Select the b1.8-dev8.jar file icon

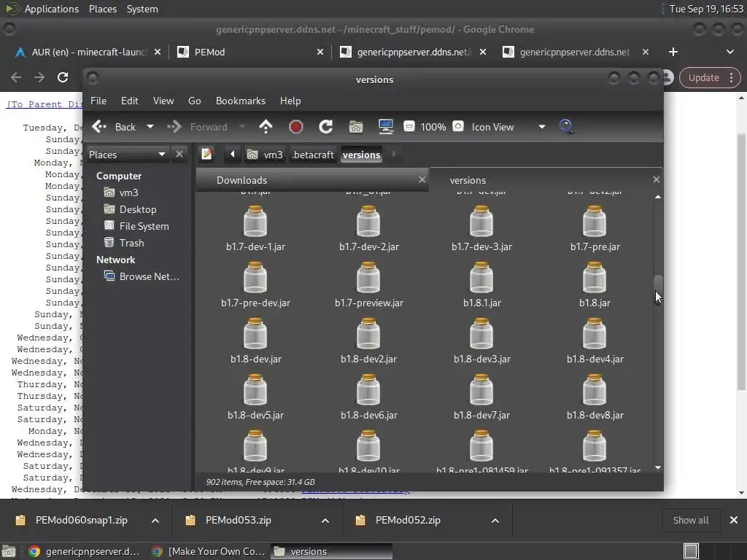(595, 391)
